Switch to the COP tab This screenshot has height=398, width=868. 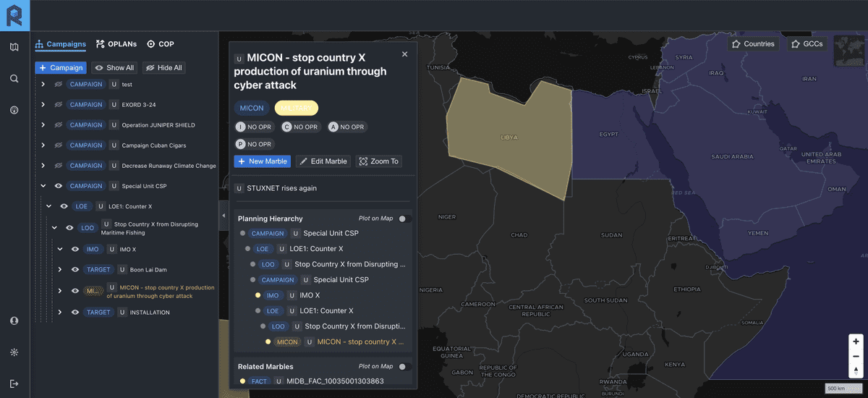coord(161,44)
